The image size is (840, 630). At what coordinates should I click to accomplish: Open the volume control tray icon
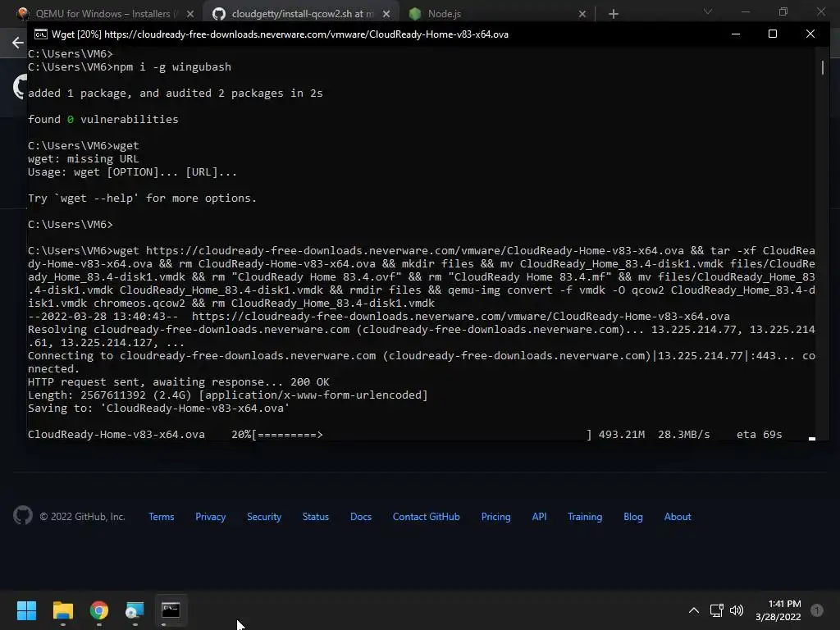[x=737, y=610]
